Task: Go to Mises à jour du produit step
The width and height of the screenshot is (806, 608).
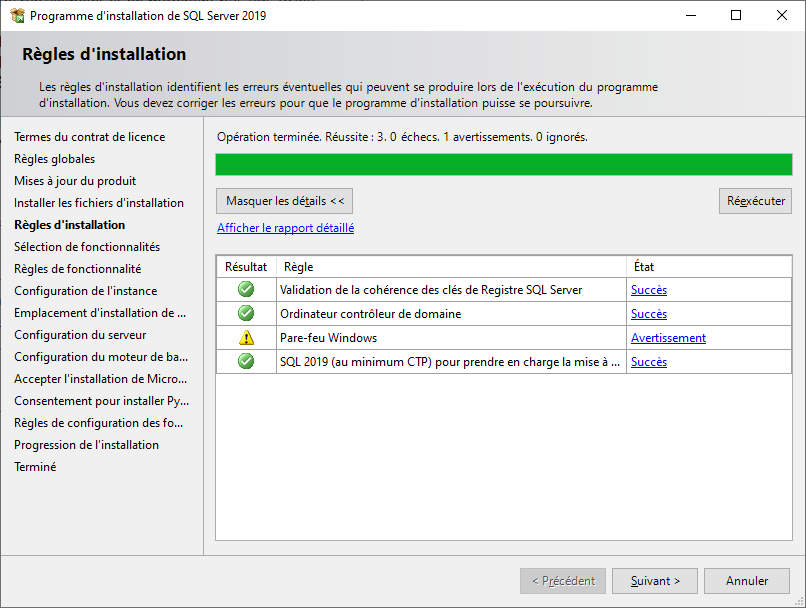Action: pyautogui.click(x=75, y=181)
